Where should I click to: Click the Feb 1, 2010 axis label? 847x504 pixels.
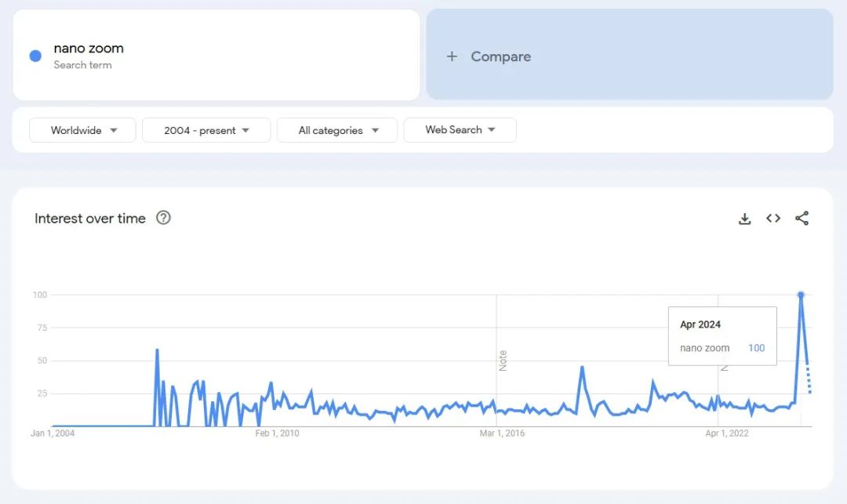tap(277, 433)
